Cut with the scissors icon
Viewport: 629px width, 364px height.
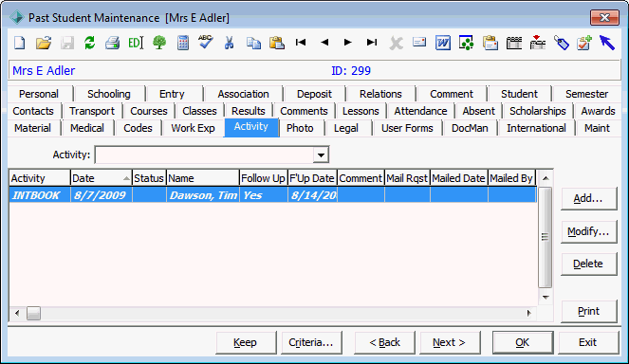coord(229,43)
